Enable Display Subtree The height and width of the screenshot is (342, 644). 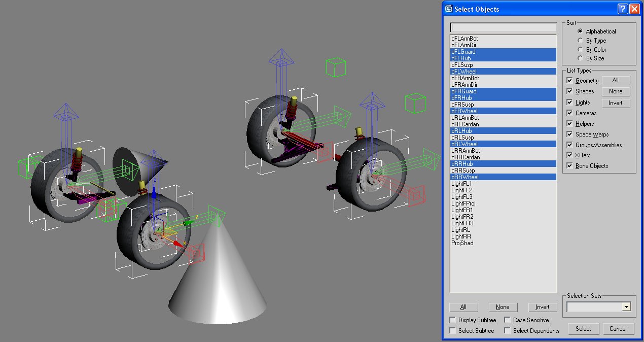[451, 320]
